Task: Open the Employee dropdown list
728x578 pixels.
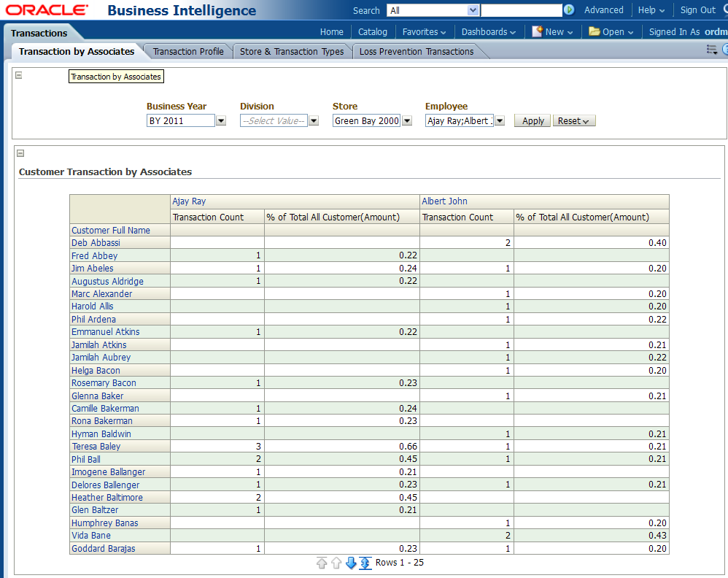Action: 500,121
